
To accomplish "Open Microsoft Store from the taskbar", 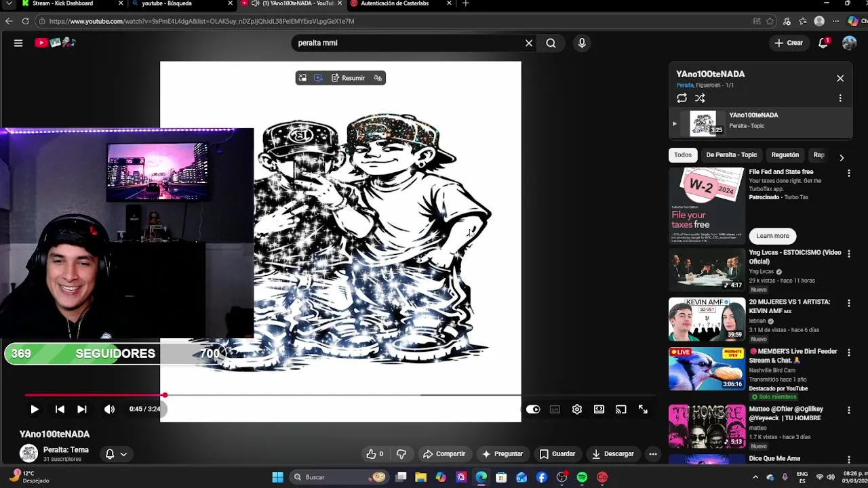I will (x=501, y=477).
